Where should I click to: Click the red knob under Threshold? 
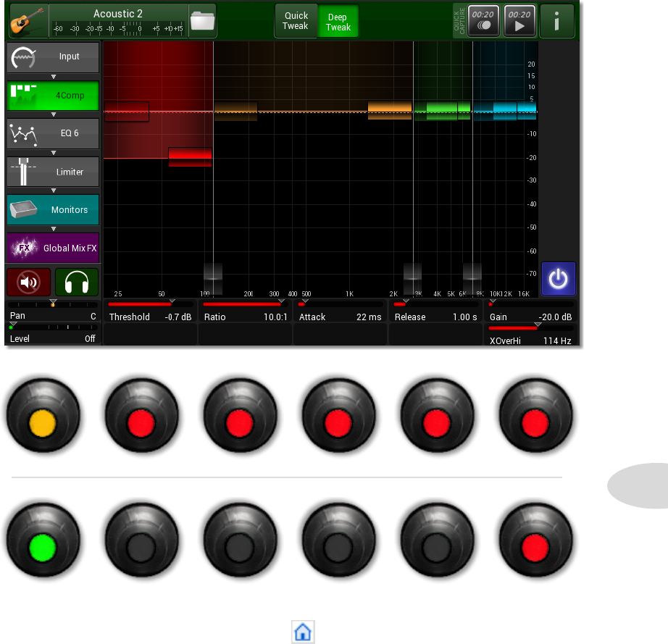point(141,415)
